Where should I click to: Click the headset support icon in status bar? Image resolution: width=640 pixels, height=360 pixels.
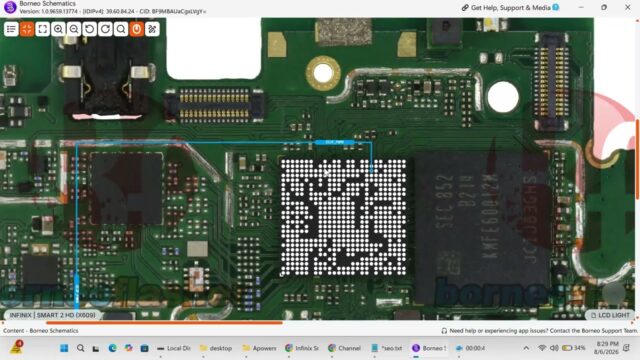tap(444, 331)
